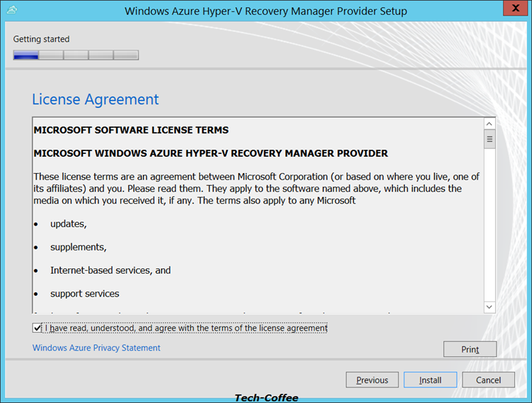Start installation with the Install button
Viewport: 532px width, 403px height.
(x=431, y=380)
